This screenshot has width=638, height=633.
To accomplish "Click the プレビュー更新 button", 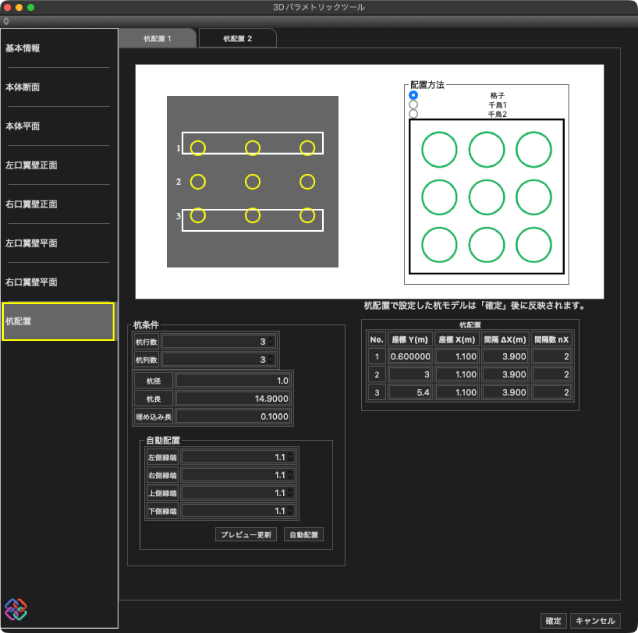I will click(x=246, y=535).
